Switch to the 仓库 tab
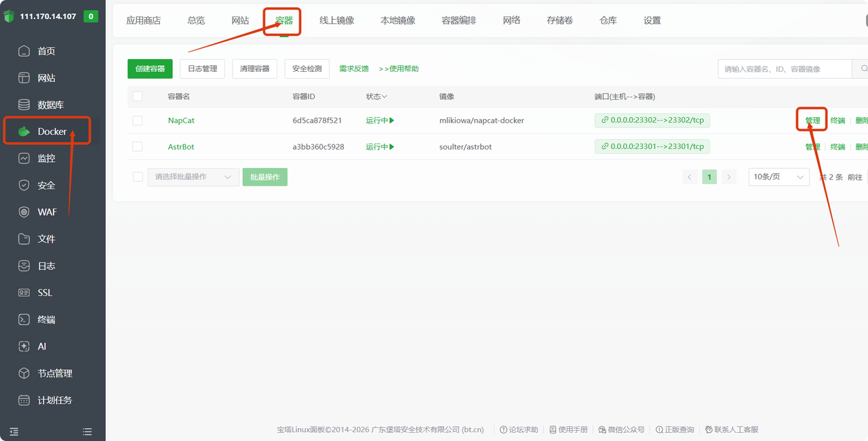The image size is (868, 441). (x=608, y=20)
